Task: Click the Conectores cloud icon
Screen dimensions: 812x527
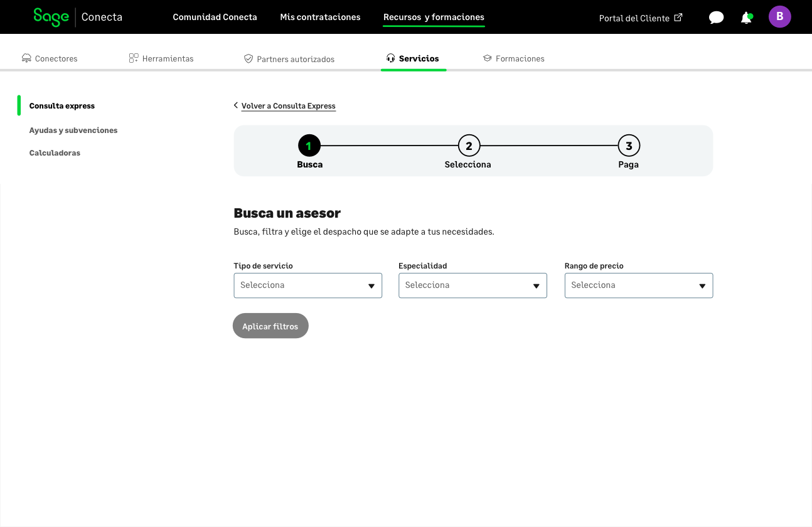Action: (x=26, y=58)
